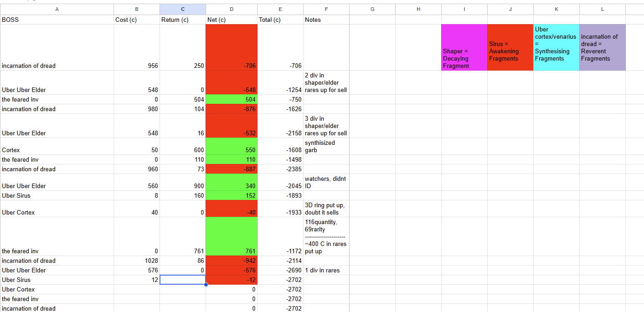Viewport: 644px width, 312px height.
Task: Select column J header
Action: tap(510, 9)
